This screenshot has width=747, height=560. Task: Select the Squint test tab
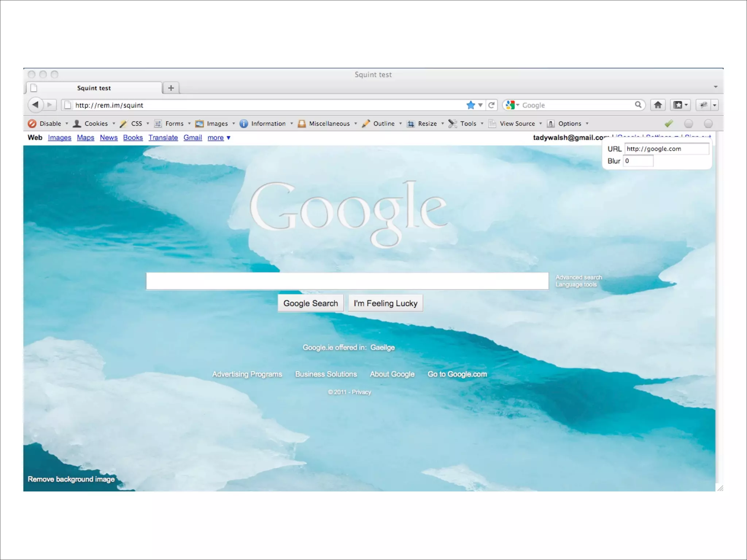[x=94, y=88]
